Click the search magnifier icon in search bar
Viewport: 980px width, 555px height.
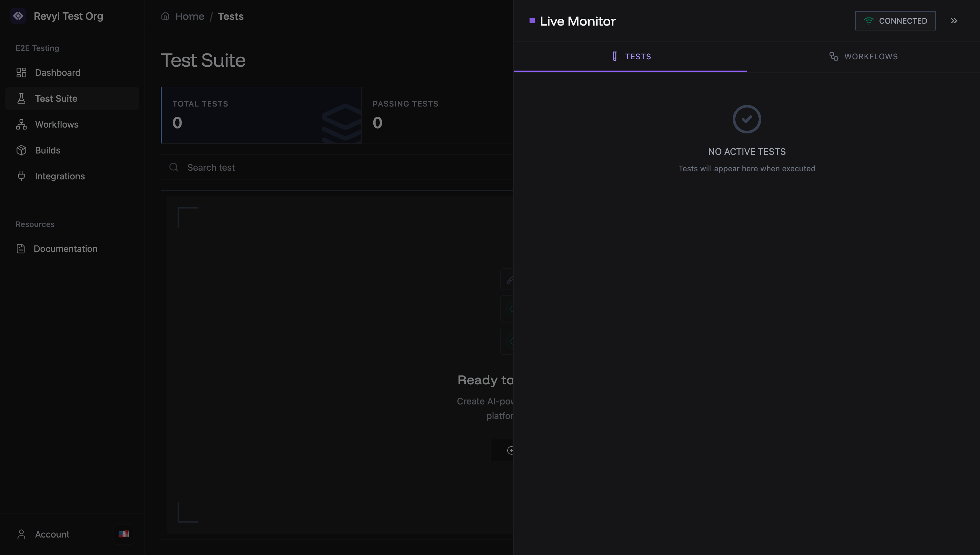click(174, 167)
